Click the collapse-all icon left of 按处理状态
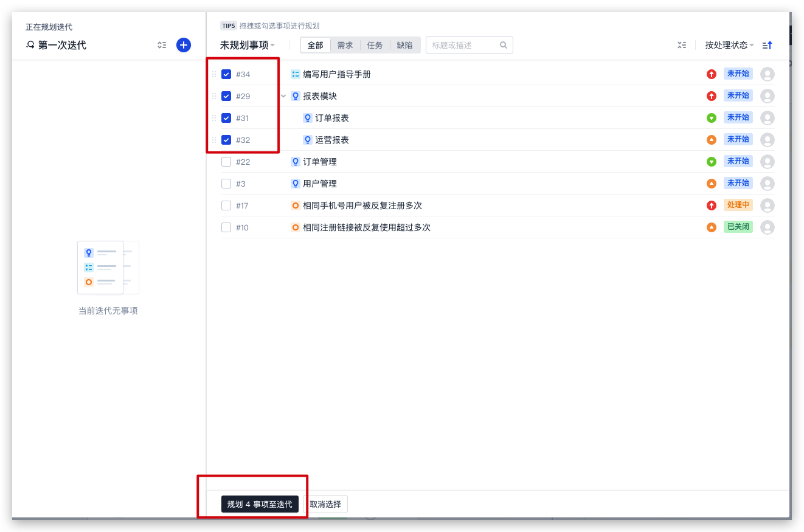The width and height of the screenshot is (804, 532). [x=682, y=45]
